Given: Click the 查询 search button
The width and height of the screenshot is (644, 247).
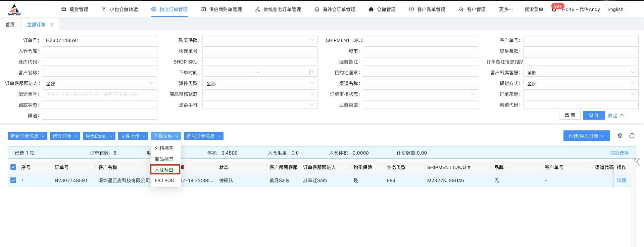Looking at the screenshot, I should pyautogui.click(x=594, y=115).
